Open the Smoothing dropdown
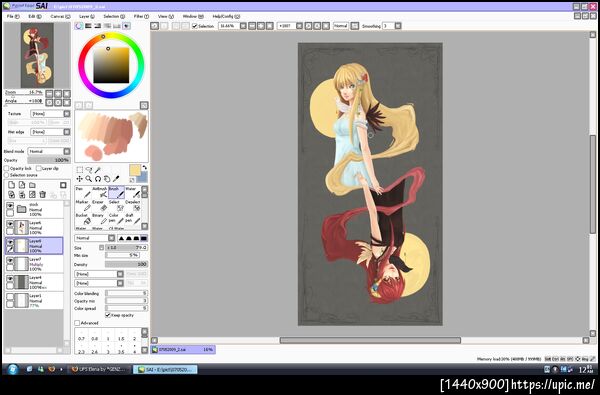 tap(398, 26)
